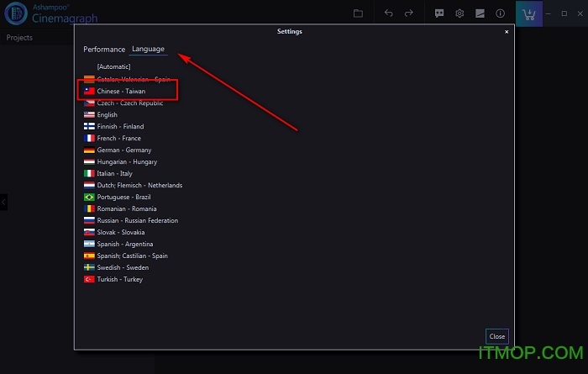
Task: Switch to the Performance tab
Action: (104, 50)
